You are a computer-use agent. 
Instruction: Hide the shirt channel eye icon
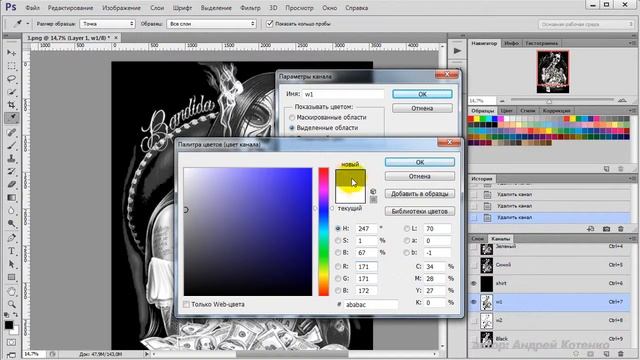coord(473,283)
